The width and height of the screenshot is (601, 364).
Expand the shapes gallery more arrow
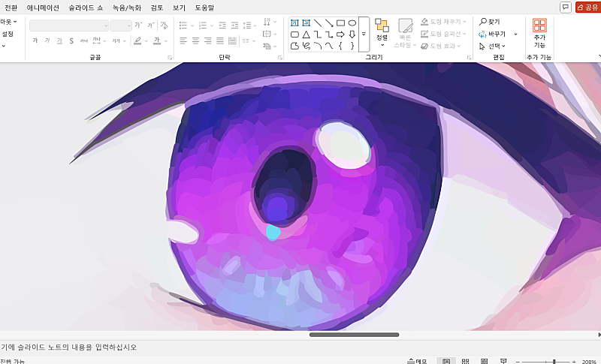tap(364, 35)
